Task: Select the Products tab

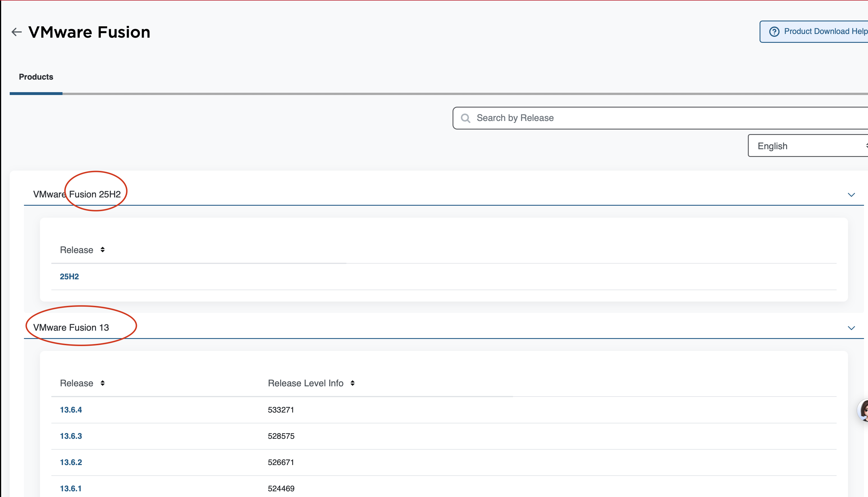Action: point(36,77)
